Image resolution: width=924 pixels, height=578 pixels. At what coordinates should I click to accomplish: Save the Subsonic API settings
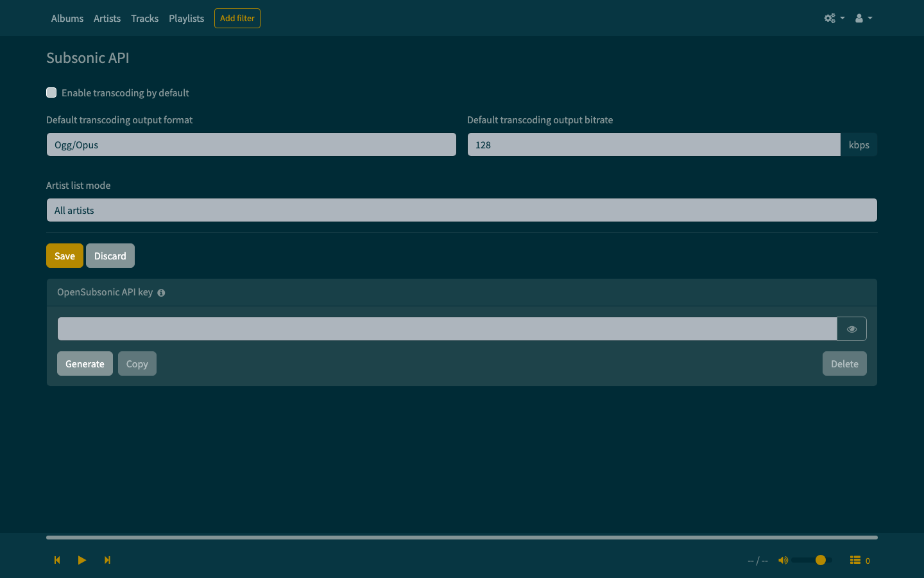tap(65, 256)
